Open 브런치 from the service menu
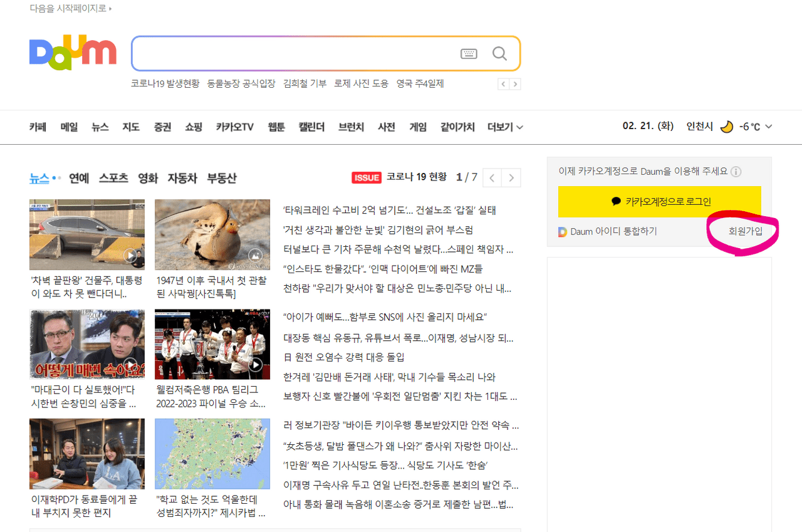This screenshot has height=532, width=802. [x=351, y=127]
